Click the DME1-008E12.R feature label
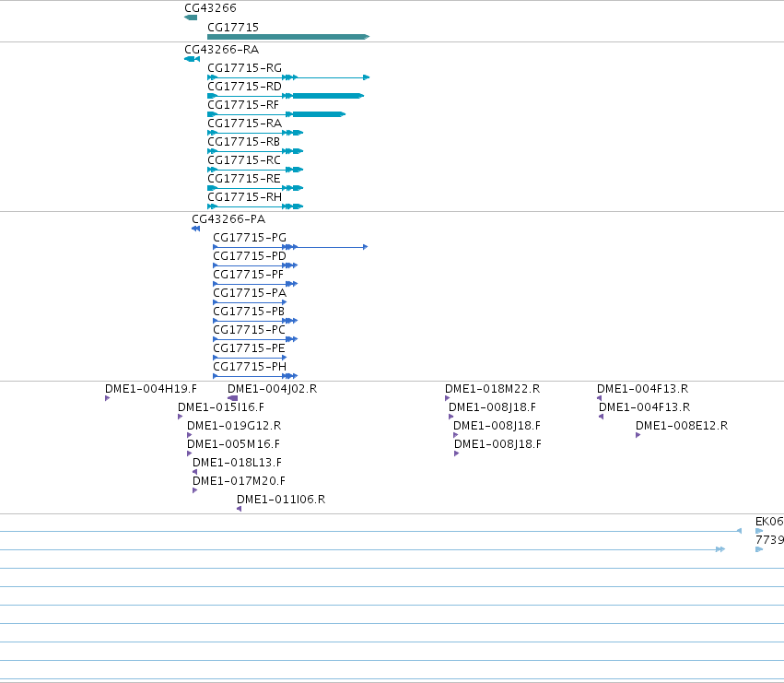Viewport: 784px width, 683px height. coord(682,426)
